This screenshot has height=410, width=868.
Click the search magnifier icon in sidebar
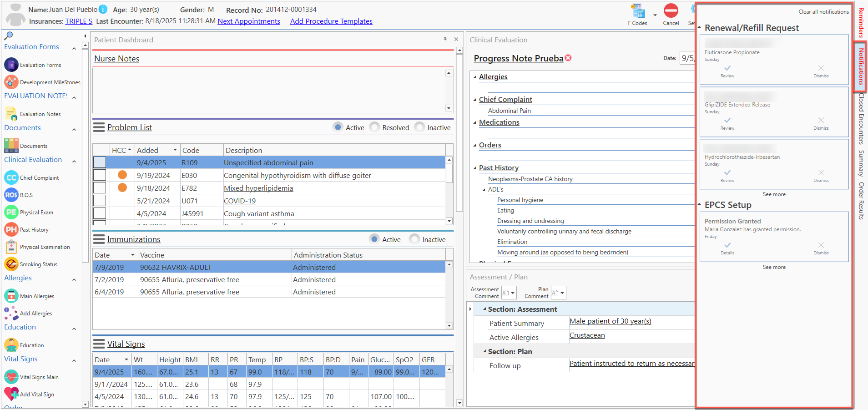(x=8, y=35)
